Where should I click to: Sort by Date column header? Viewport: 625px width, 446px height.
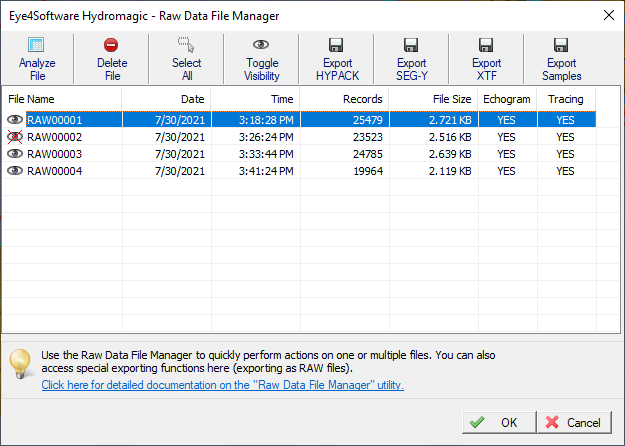click(x=166, y=99)
